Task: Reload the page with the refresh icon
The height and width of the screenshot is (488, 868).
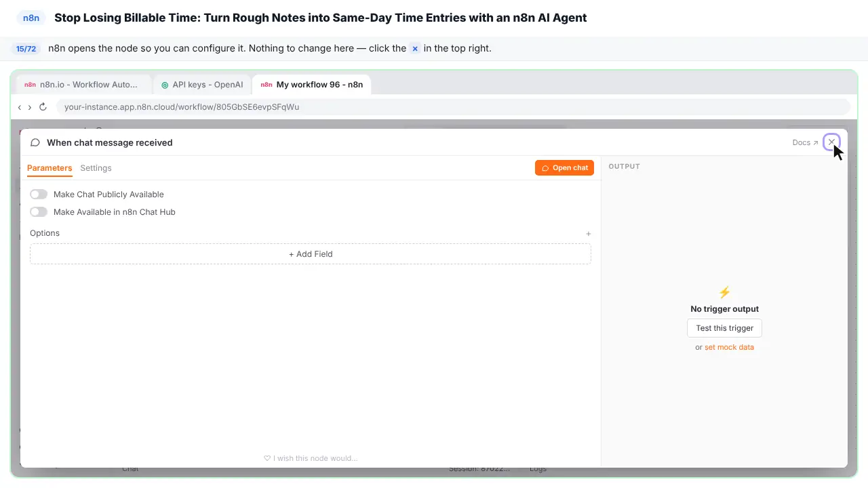Action: tap(43, 107)
